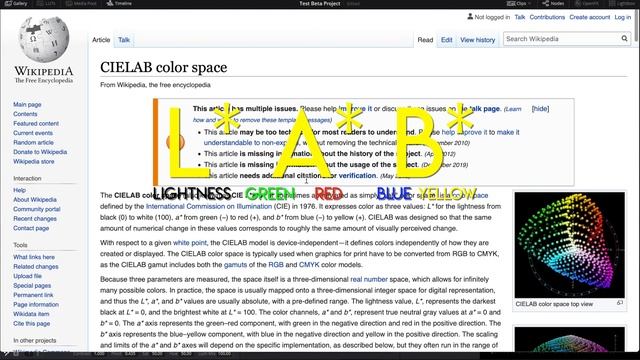Image resolution: width=640 pixels, height=360 pixels.
Task: Toggle the Clips button in top bar
Action: (x=516, y=3)
